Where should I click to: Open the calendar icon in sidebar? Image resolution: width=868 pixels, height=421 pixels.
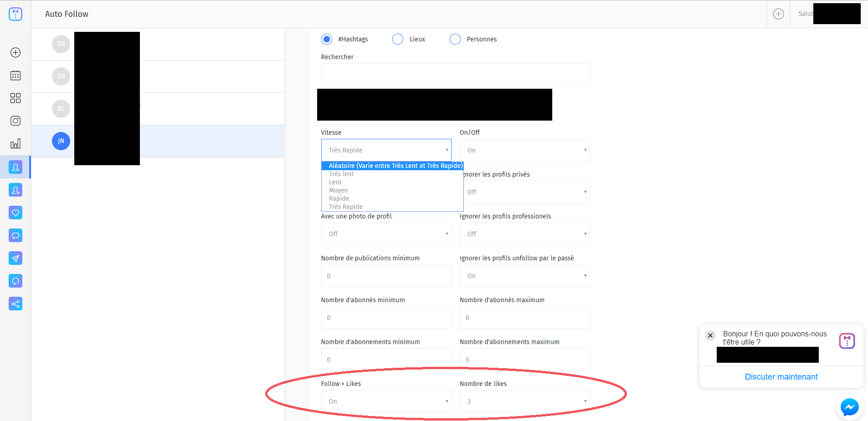pyautogui.click(x=15, y=76)
